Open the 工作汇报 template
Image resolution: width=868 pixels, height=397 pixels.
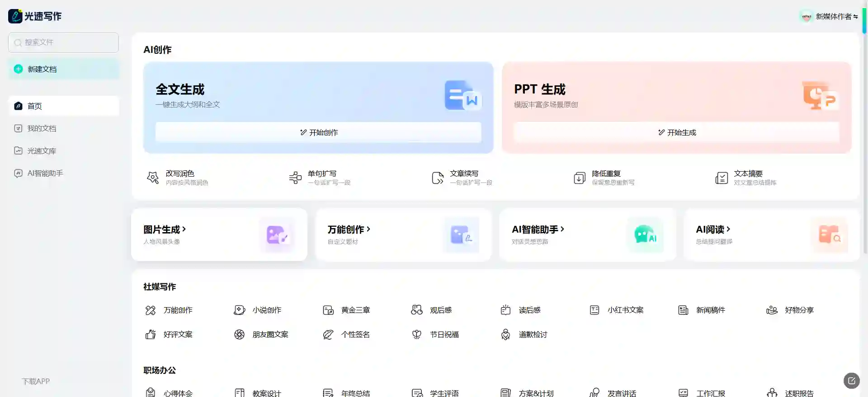(x=701, y=392)
